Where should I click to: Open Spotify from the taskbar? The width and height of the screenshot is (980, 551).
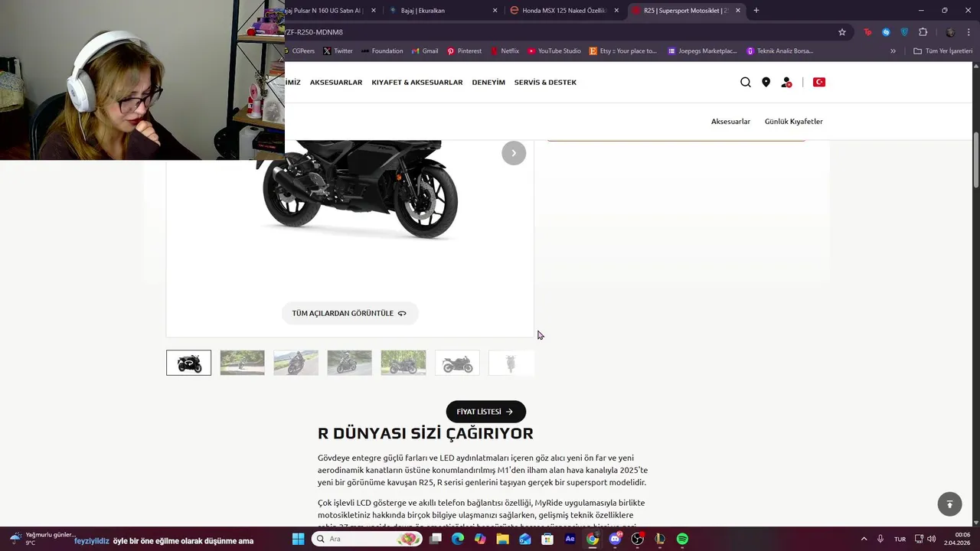point(682,539)
